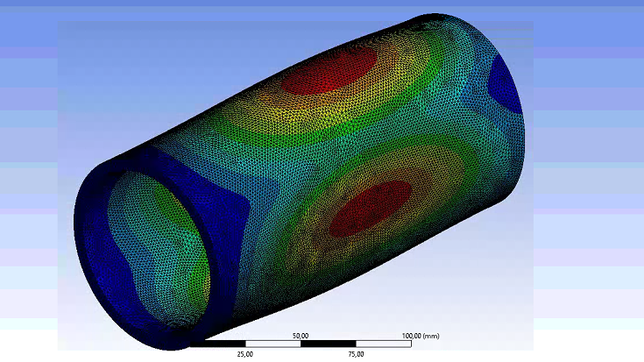Click the 25,00 scale bar label
644x362 pixels.
[244, 354]
